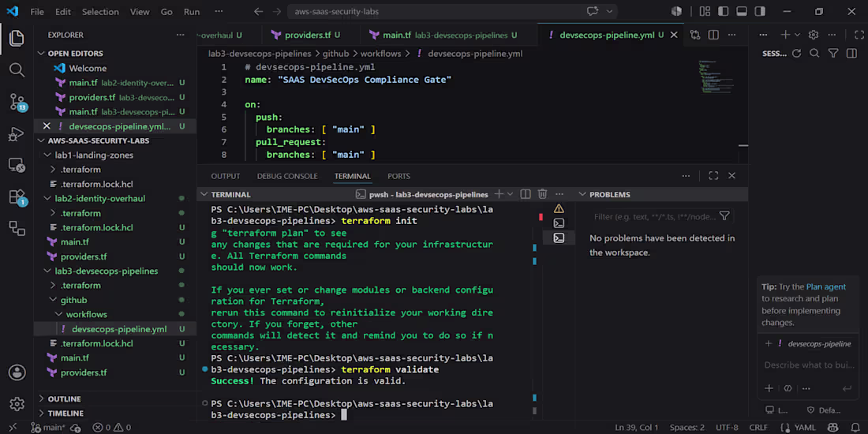The image size is (868, 434).
Task: Open the chat icon in the title bar
Action: (x=593, y=12)
